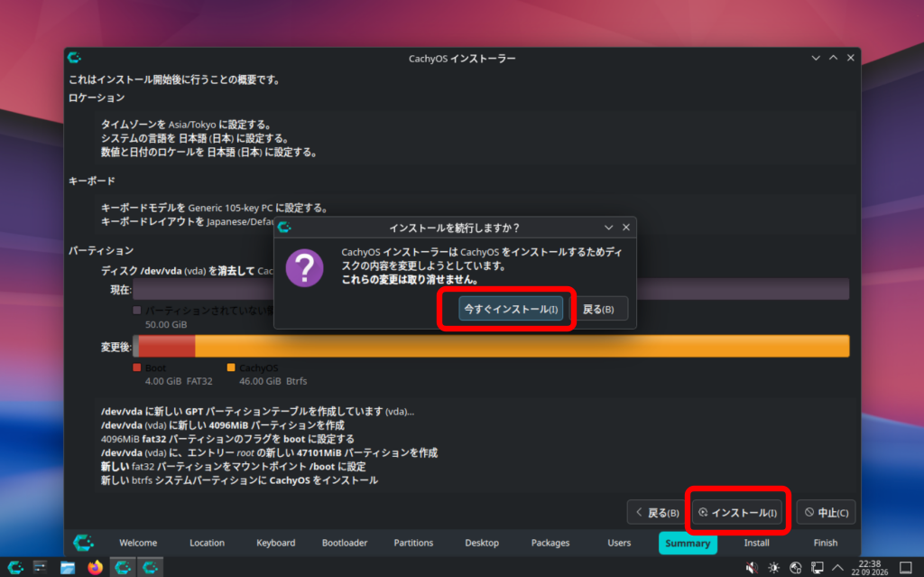This screenshot has height=577, width=924.
Task: Open the CachyOS application launcher in taskbar
Action: (15, 567)
